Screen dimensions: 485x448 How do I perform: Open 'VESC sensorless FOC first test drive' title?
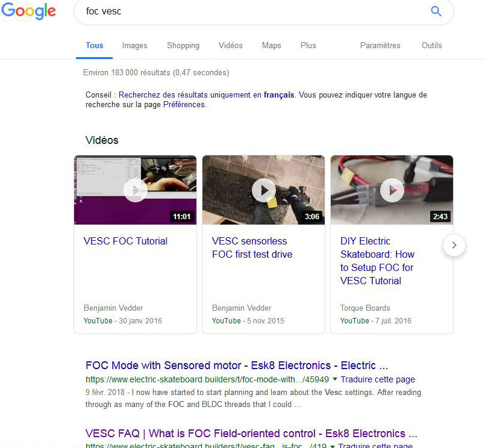(x=252, y=247)
